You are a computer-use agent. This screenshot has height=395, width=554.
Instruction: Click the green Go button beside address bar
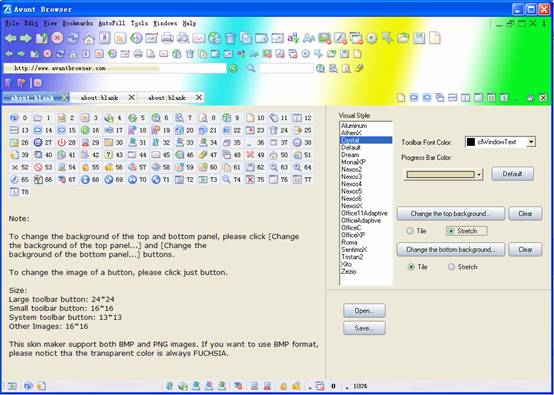pyautogui.click(x=233, y=68)
